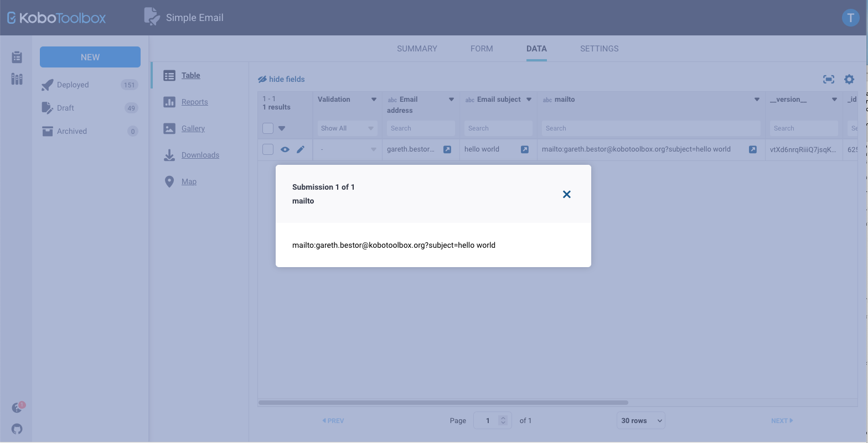Switch to the SUMMARY tab

coord(417,49)
